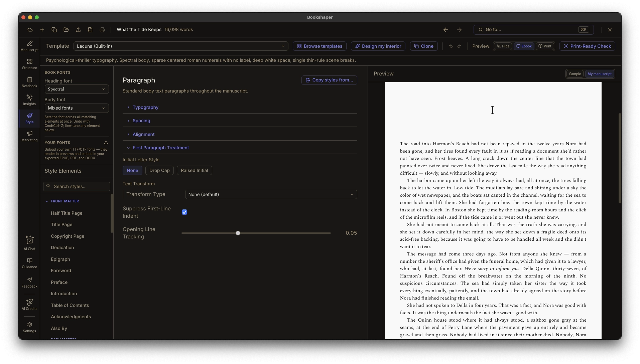
Task: Click the Search styles input field
Action: click(77, 186)
